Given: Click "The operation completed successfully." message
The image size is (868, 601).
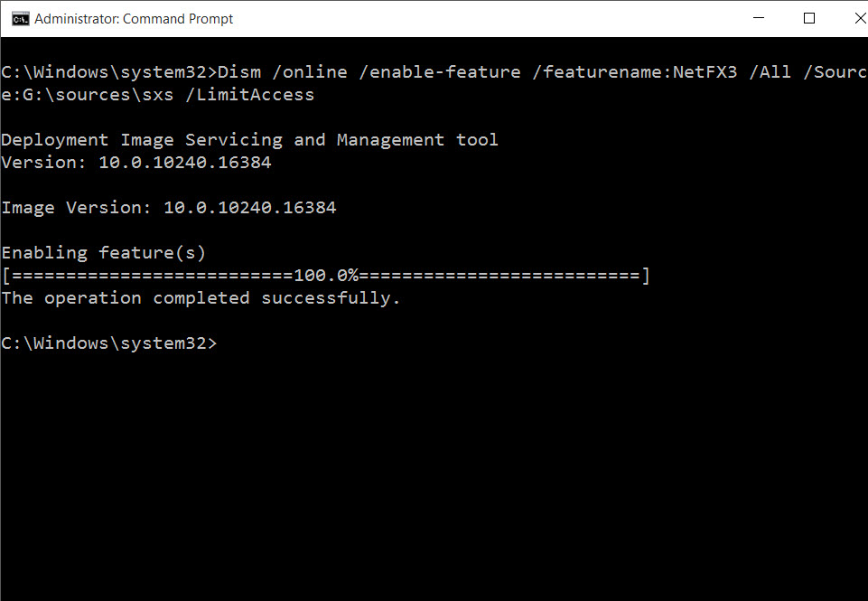Looking at the screenshot, I should click(x=201, y=298).
